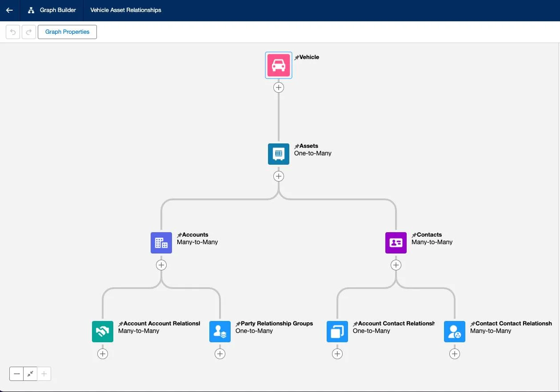Select the Contact Contact Relationship node icon
The image size is (560, 392).
[x=455, y=332]
